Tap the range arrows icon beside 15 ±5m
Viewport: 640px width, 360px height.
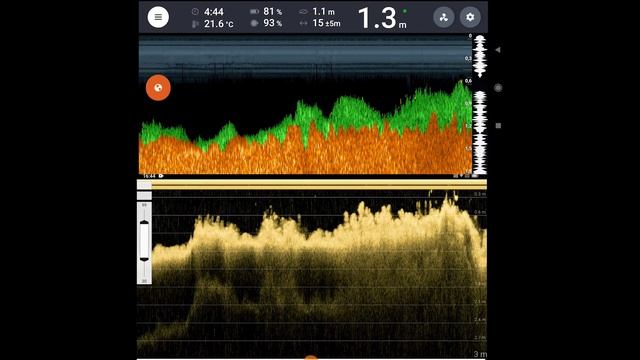[303, 24]
